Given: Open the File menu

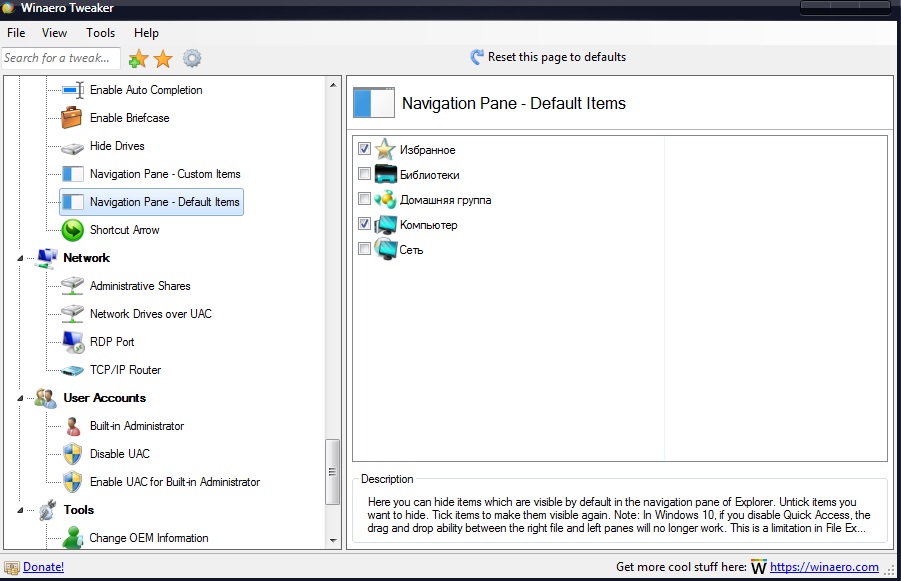Looking at the screenshot, I should [16, 33].
